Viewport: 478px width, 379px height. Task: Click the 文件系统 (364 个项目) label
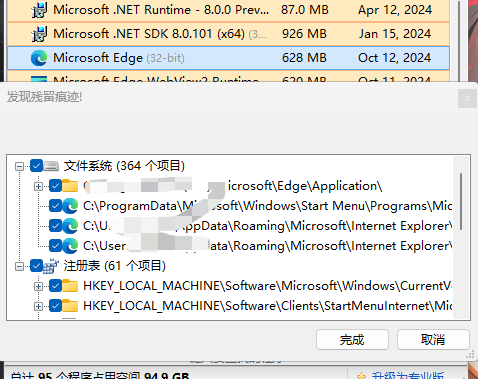point(124,166)
